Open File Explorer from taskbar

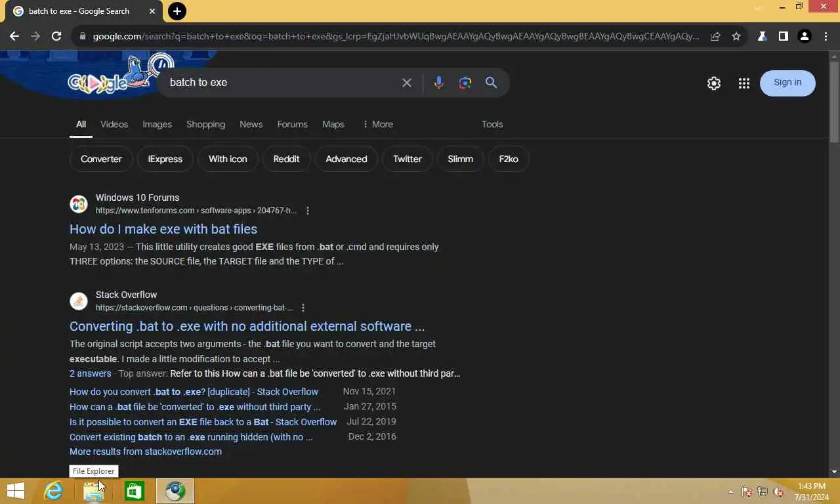(x=93, y=491)
